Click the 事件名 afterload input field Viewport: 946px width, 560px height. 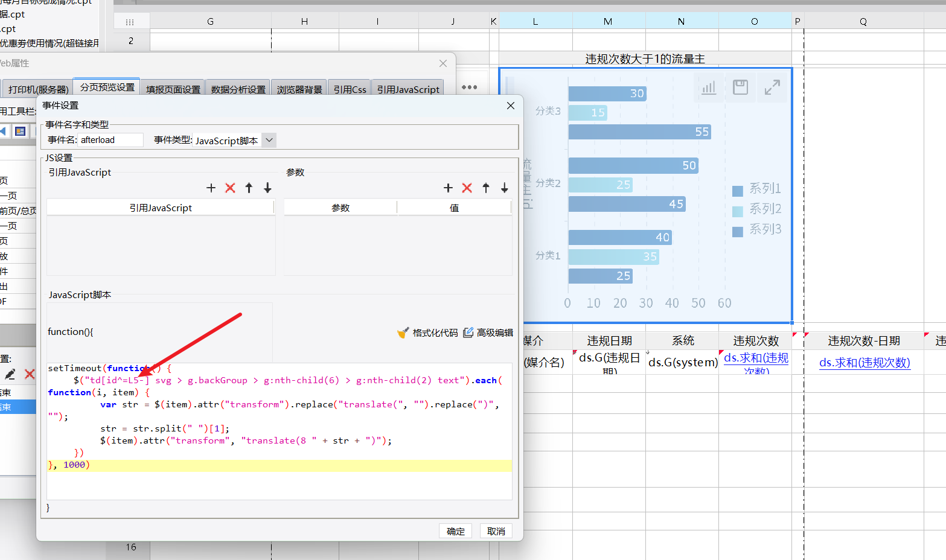(x=110, y=140)
